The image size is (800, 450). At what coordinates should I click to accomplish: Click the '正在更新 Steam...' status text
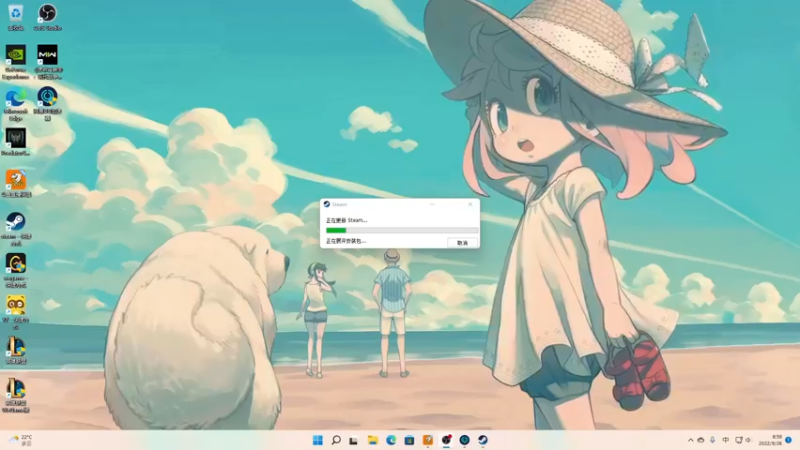click(346, 220)
